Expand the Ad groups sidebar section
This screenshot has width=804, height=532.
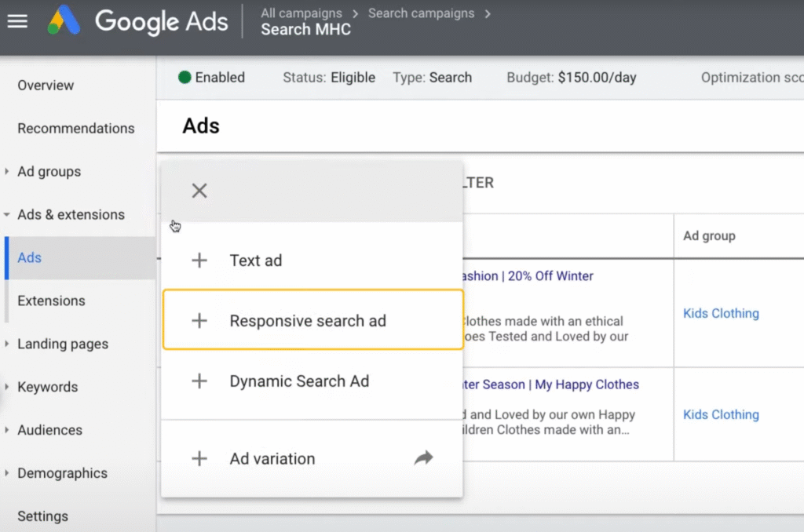(x=7, y=172)
